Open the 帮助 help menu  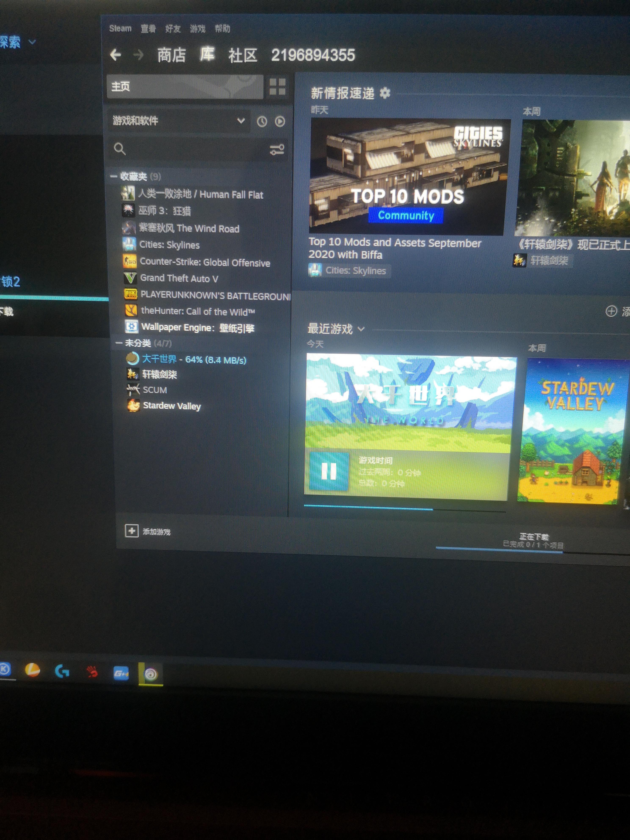tap(222, 29)
